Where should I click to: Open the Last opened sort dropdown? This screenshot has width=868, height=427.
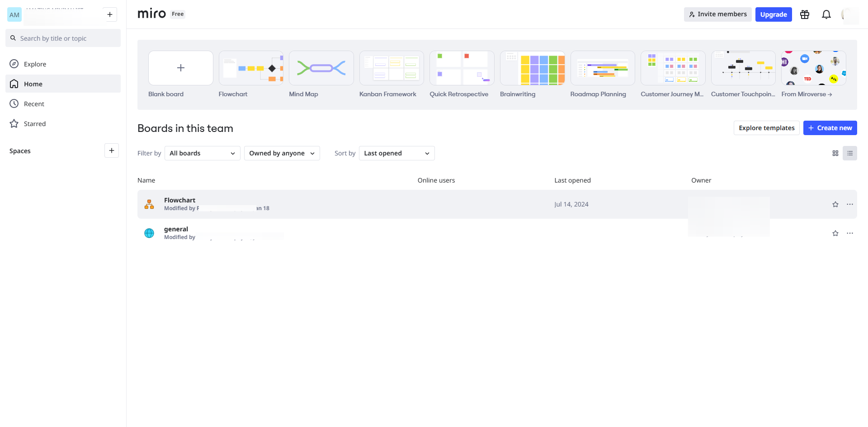397,153
